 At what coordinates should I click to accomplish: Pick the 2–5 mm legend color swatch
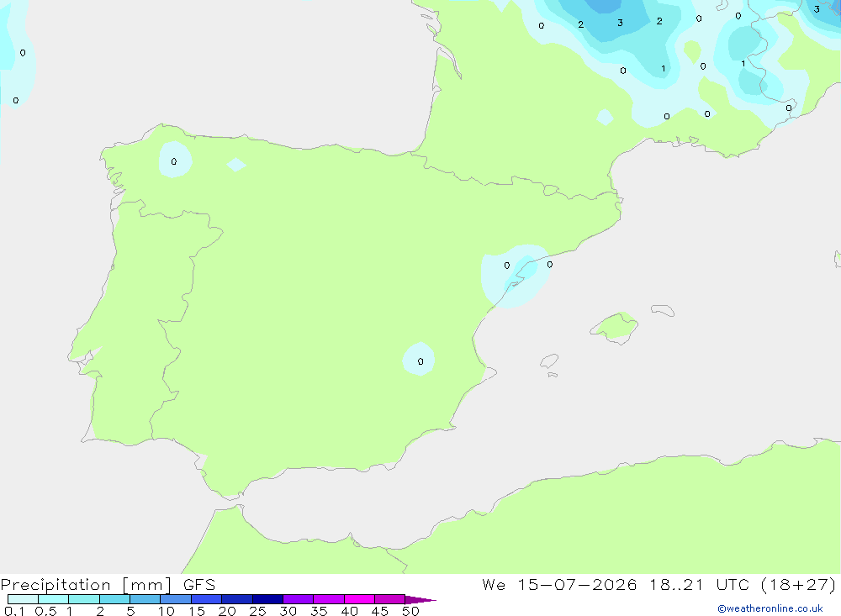(114, 599)
